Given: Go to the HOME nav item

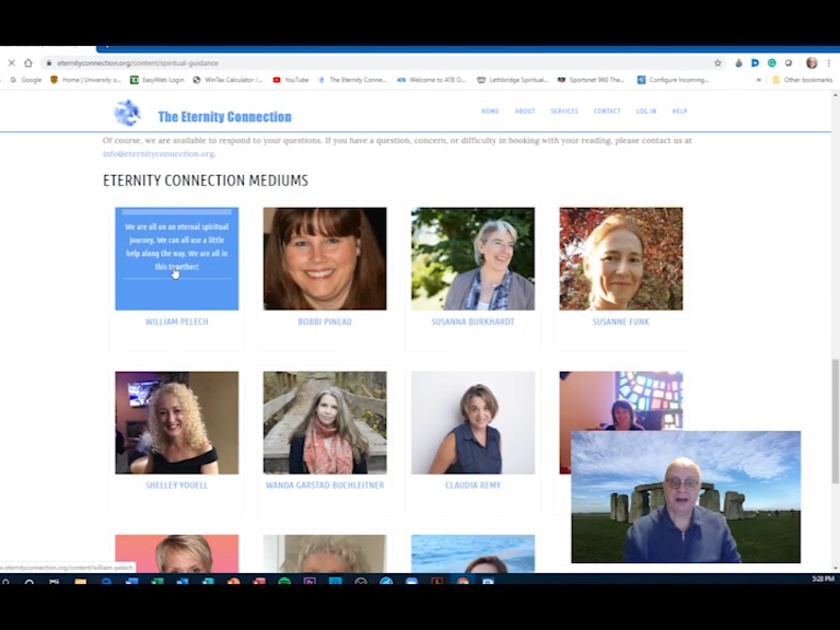Looking at the screenshot, I should pyautogui.click(x=490, y=111).
